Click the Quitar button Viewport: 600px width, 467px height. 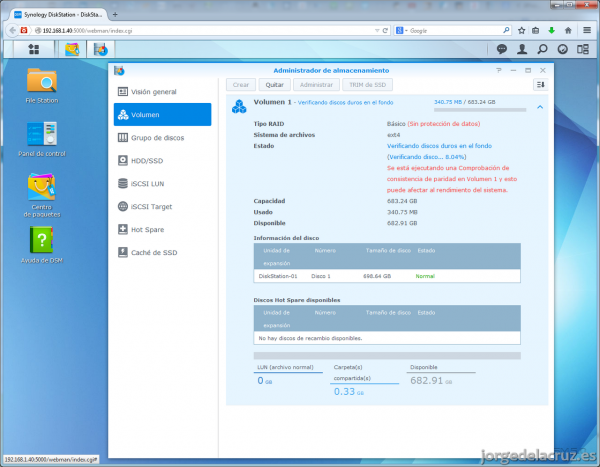275,85
